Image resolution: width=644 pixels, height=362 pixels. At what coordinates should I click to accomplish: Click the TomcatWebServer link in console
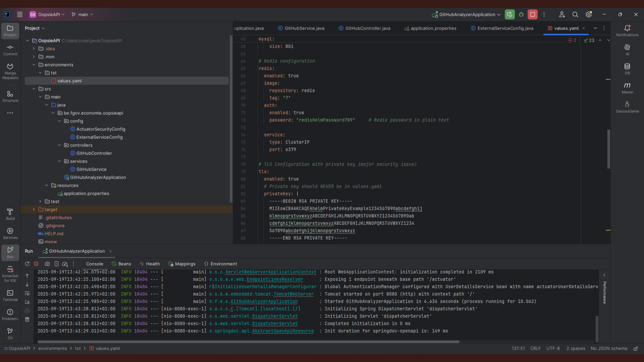[293, 294]
